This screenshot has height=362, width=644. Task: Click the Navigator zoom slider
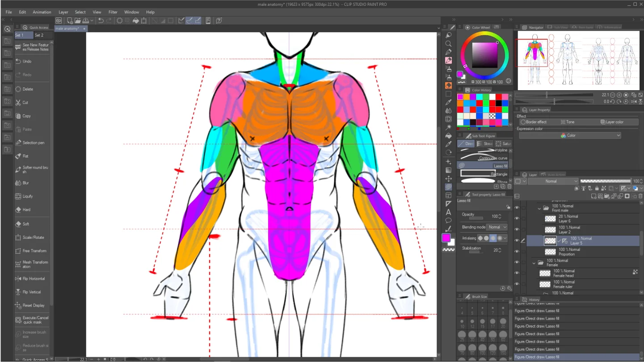click(x=554, y=95)
